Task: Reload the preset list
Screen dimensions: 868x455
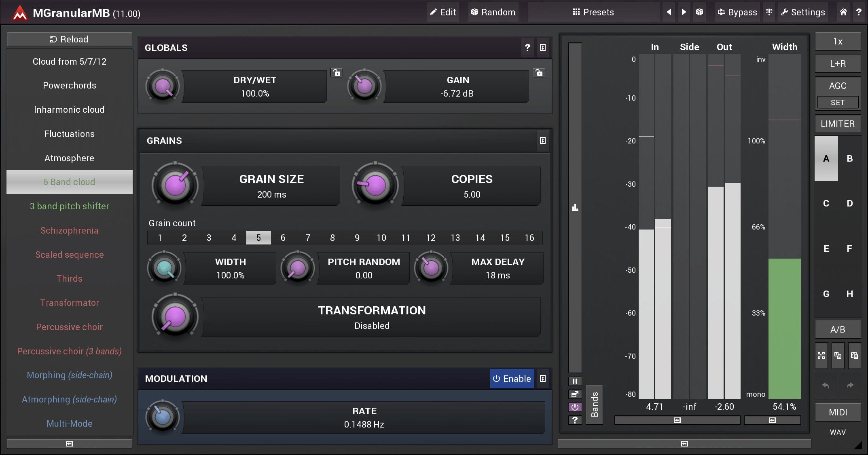Action: [69, 39]
